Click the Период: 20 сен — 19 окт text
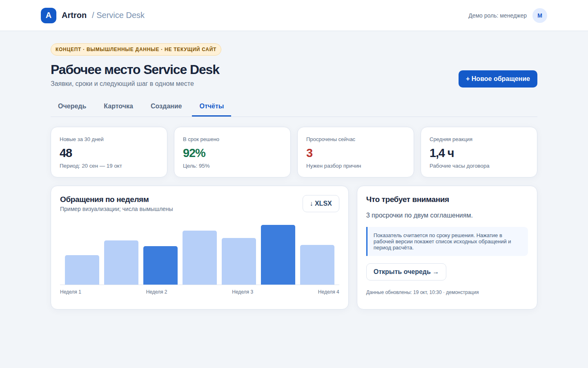 (x=91, y=166)
